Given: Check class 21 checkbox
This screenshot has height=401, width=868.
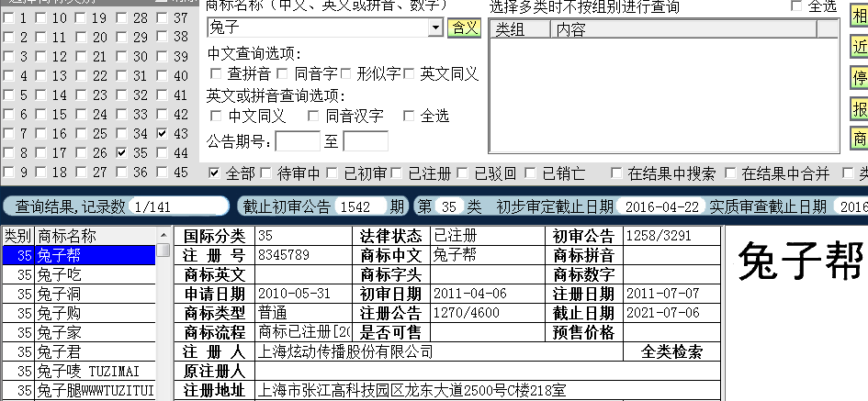Looking at the screenshot, I should [81, 56].
